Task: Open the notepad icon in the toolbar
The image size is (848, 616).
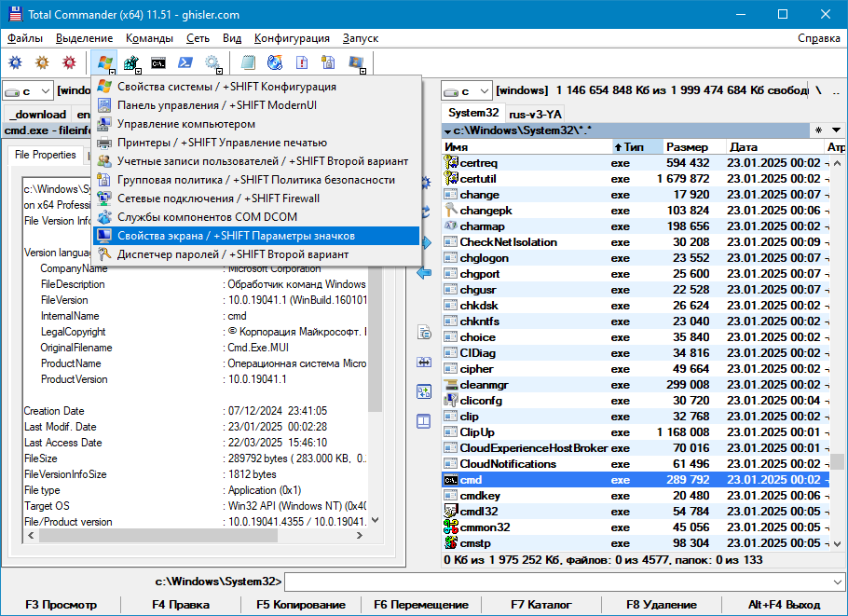Action: [x=248, y=63]
